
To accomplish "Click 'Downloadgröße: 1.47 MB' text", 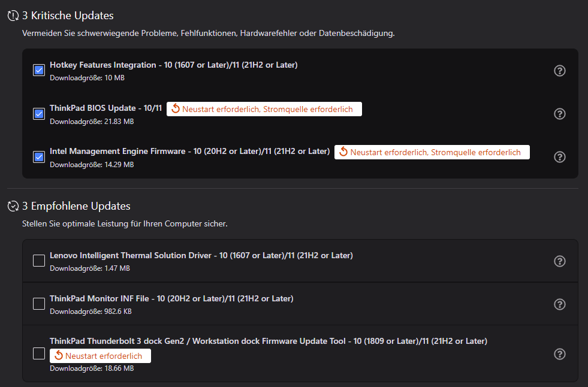I will 90,268.
